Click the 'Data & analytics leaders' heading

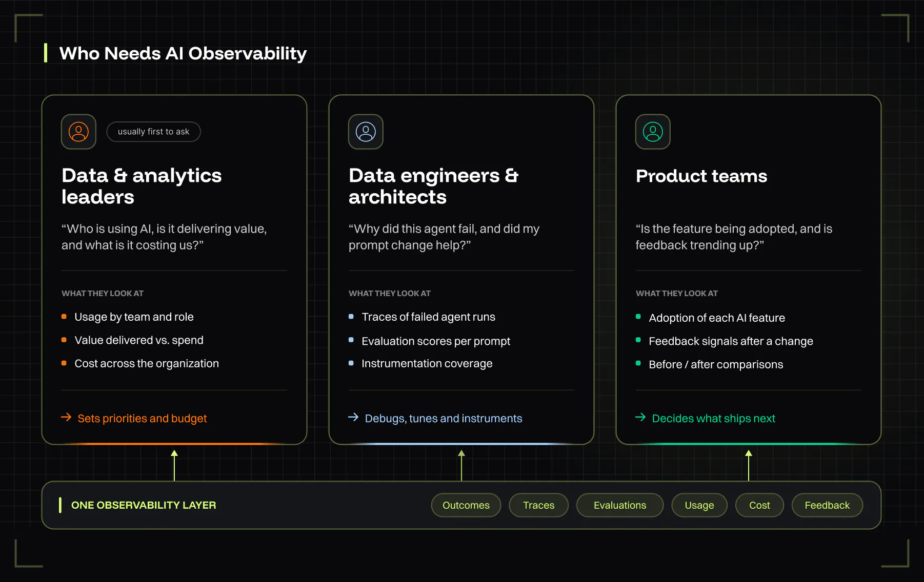point(142,186)
